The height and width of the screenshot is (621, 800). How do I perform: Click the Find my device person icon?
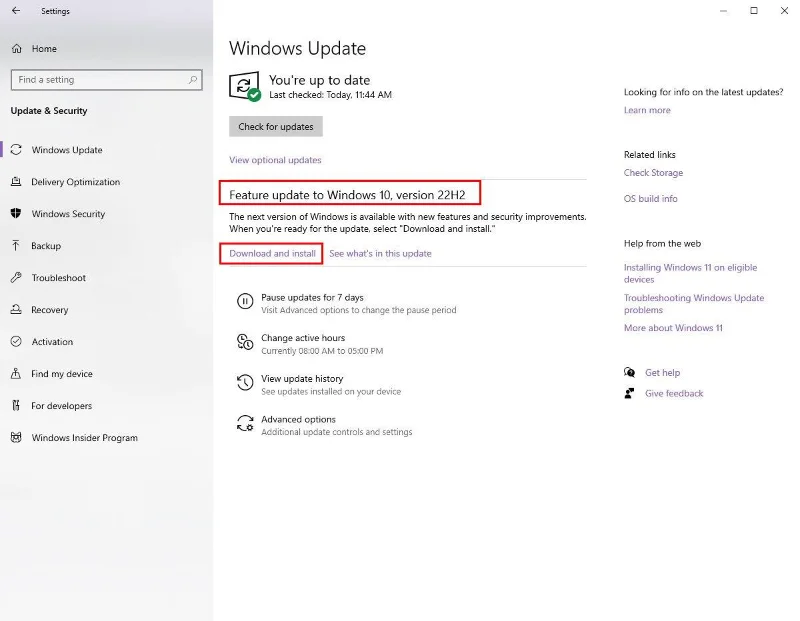pyautogui.click(x=16, y=374)
